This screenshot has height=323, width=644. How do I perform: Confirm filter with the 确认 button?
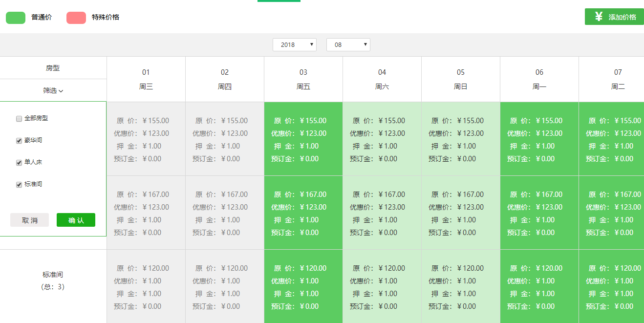tap(76, 220)
